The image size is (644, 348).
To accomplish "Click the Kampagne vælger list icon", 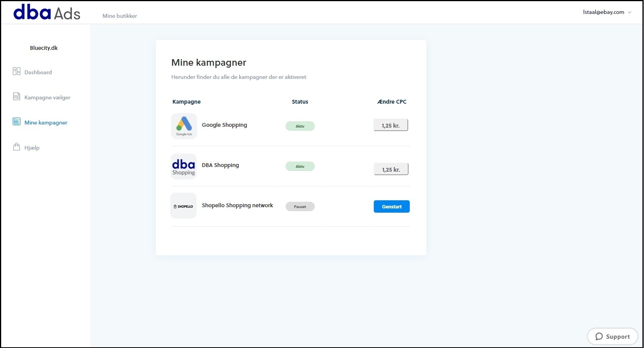I will (x=17, y=96).
